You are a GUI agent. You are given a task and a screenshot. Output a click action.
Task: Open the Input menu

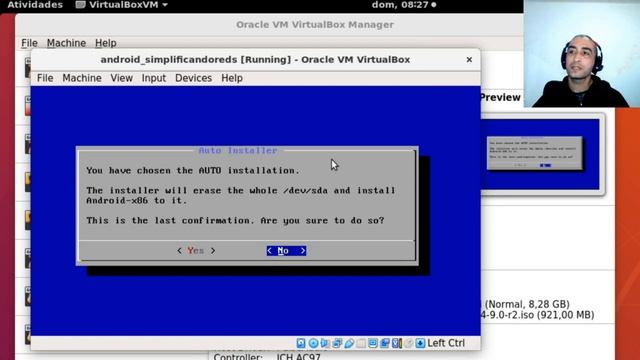(153, 78)
